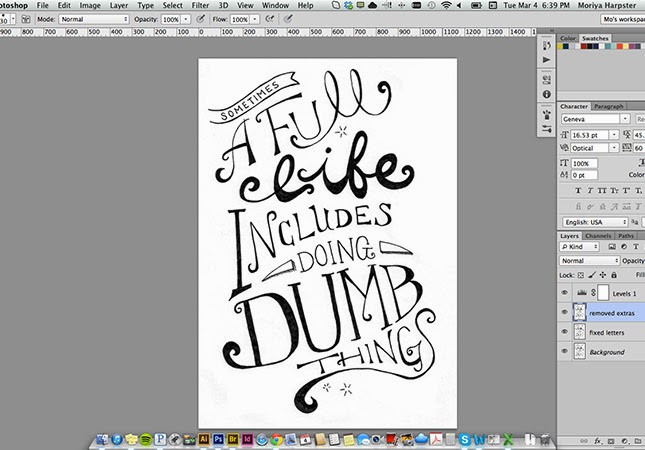Toggle lock image pixels brush icon
Viewport: 645px width, 450px height.
[592, 275]
